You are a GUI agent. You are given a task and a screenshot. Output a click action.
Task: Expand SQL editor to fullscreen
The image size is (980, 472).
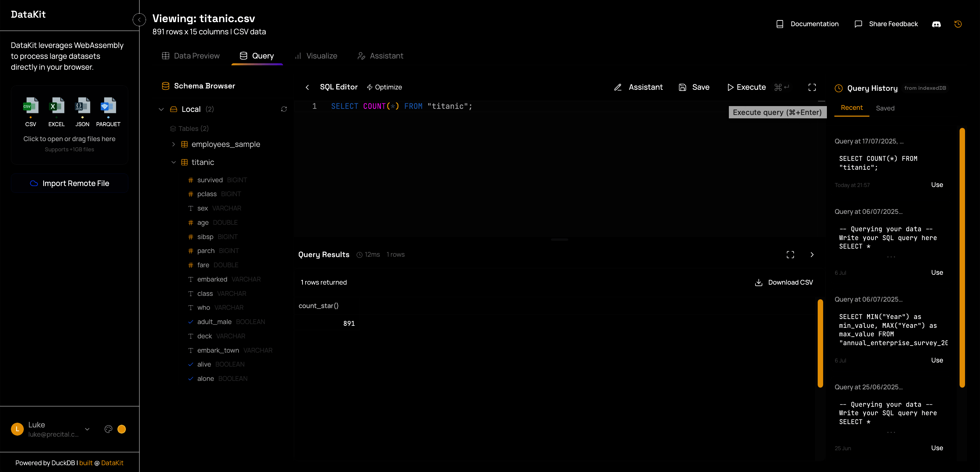(x=812, y=87)
